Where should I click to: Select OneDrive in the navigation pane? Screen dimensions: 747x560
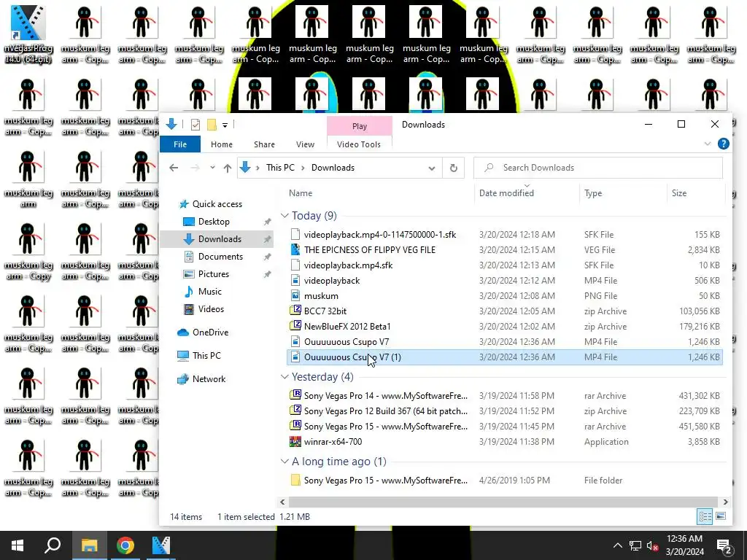[x=210, y=332]
